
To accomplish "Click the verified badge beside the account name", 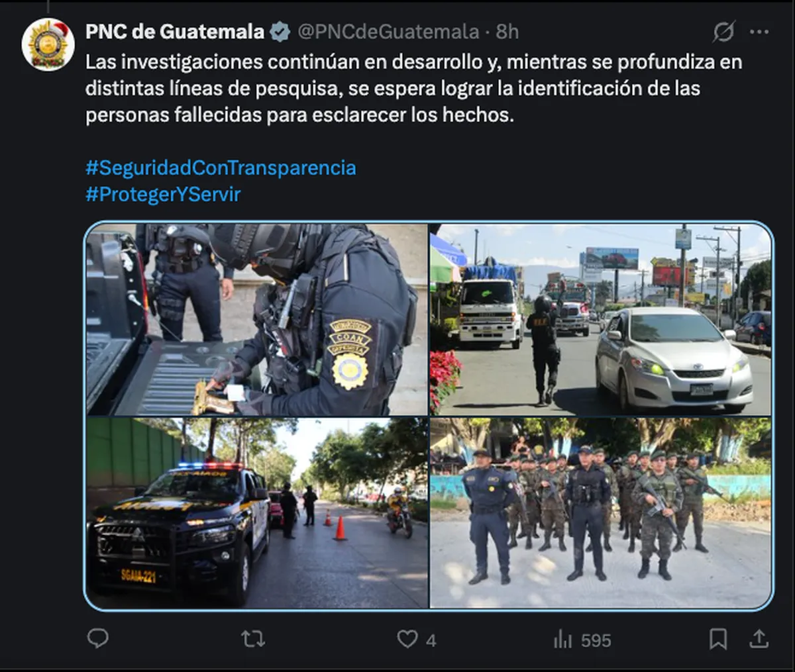I will tap(280, 31).
